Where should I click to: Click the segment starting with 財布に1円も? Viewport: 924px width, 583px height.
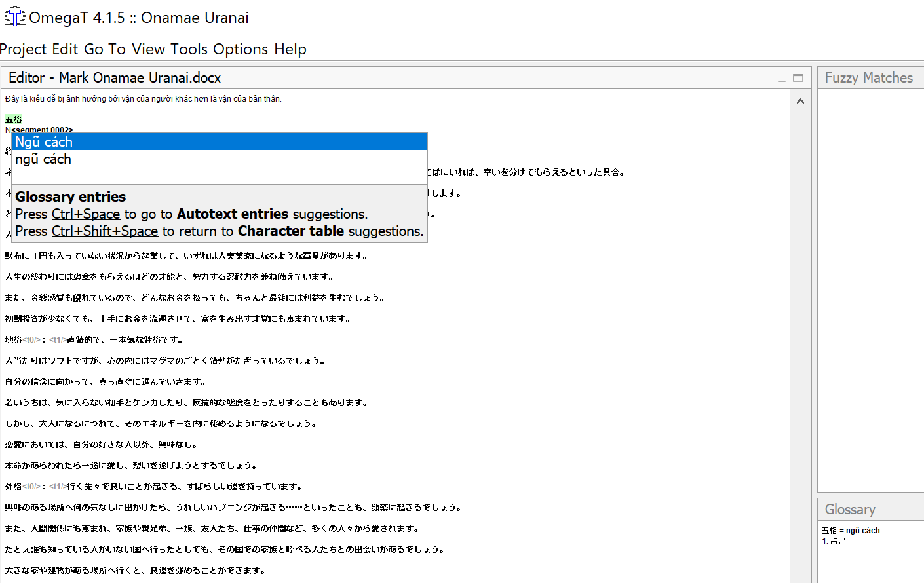(186, 256)
